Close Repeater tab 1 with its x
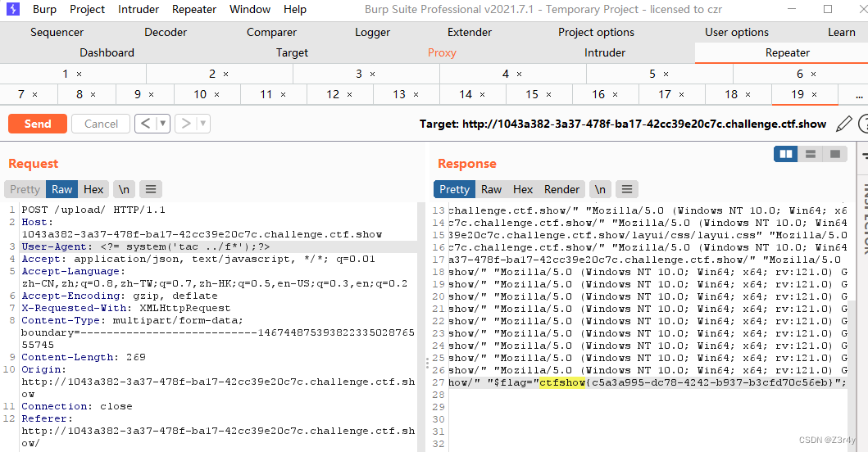868x452 pixels. [x=80, y=75]
